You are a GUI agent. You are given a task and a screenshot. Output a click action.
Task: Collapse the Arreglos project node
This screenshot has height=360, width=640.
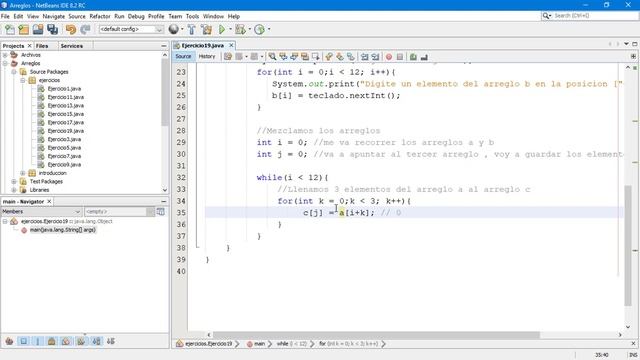pyautogui.click(x=5, y=63)
